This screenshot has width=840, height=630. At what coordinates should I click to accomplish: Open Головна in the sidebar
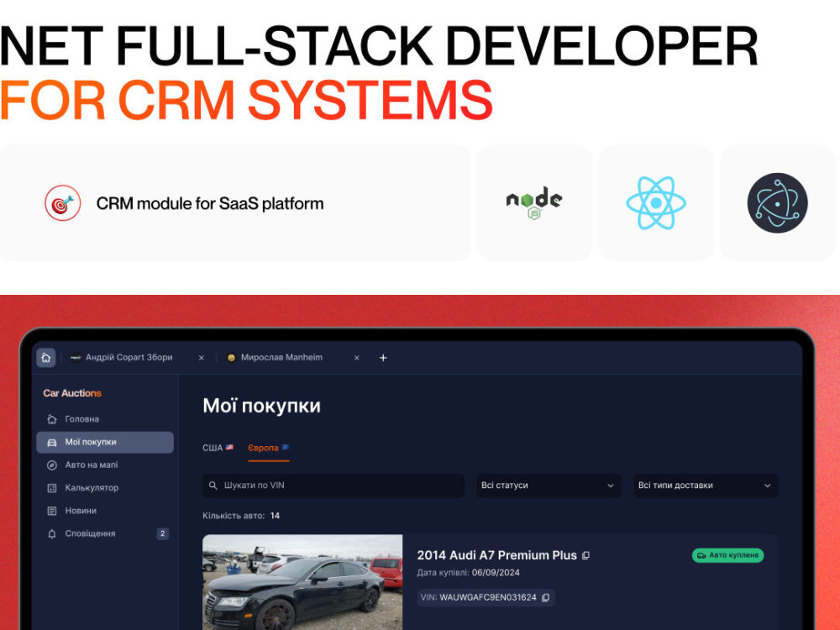click(105, 419)
